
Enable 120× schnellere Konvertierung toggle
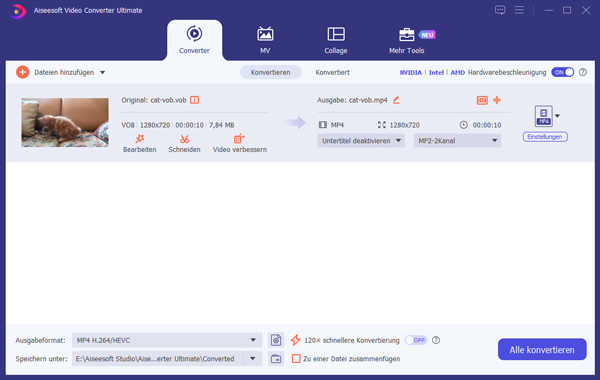[416, 340]
